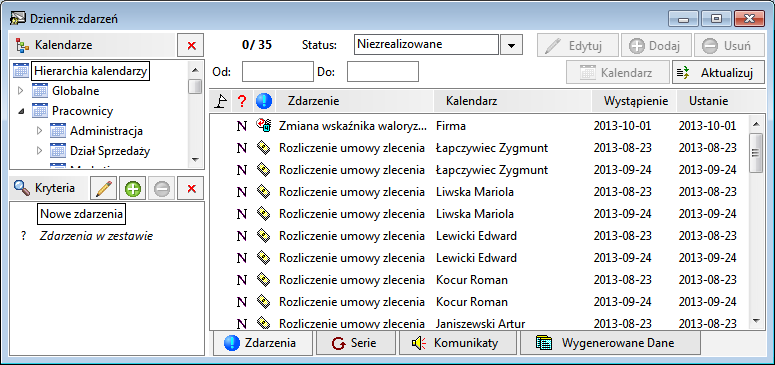Click the Dodaj button

point(656,46)
